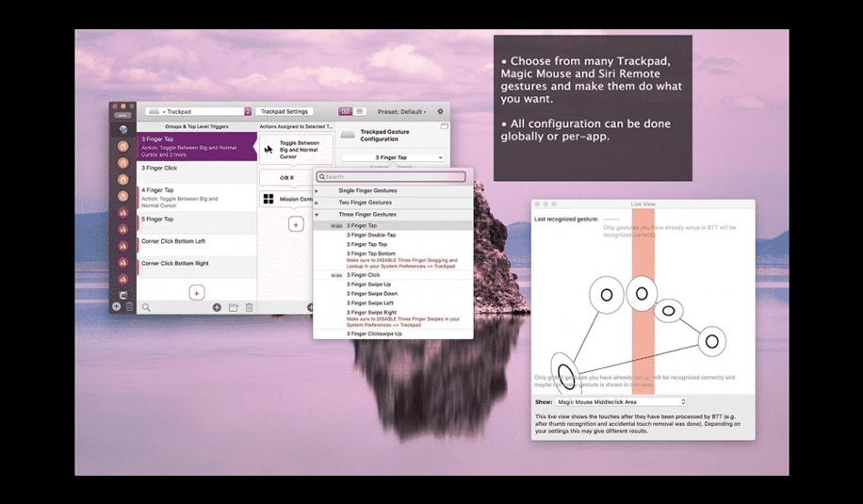Click Actions Assigned to Selected header

click(x=296, y=126)
